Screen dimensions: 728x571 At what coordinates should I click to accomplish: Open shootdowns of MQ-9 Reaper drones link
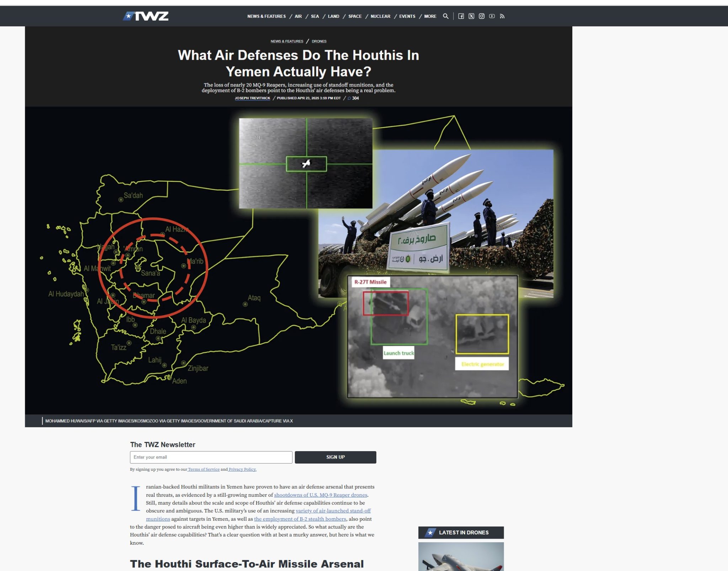click(x=320, y=495)
